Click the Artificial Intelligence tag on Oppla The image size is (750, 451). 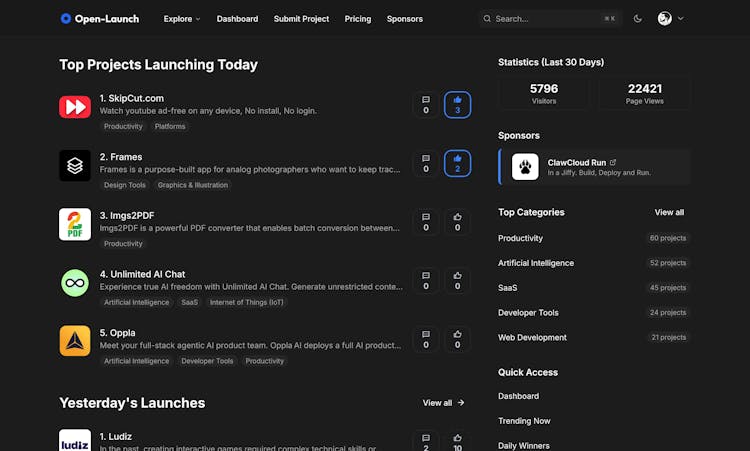[x=137, y=361]
